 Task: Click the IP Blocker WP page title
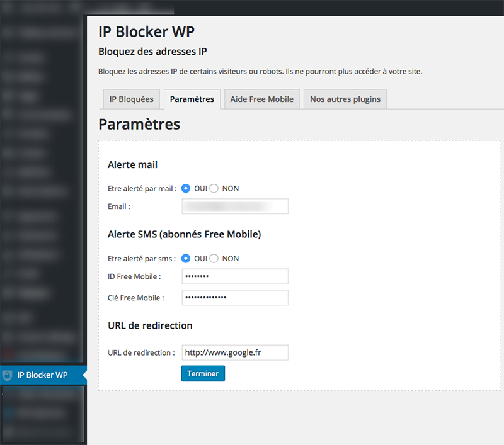(146, 31)
